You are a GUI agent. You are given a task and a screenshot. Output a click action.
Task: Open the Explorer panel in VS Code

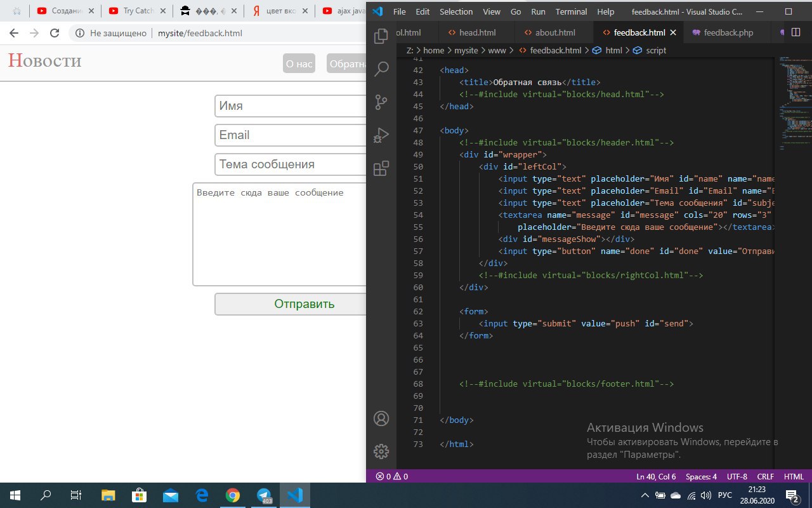[381, 36]
